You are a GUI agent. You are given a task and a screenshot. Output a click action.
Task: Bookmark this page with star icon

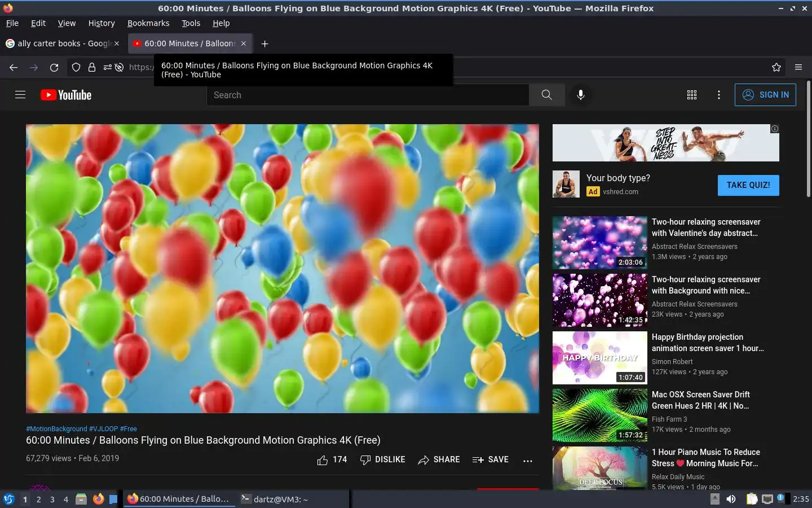point(776,68)
